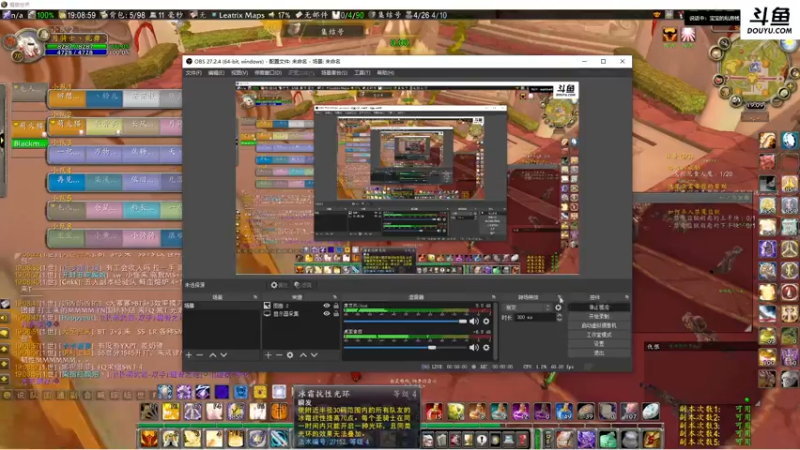800x450 pixels.
Task: Click the 启动虚拟摄像机 button
Action: click(599, 326)
